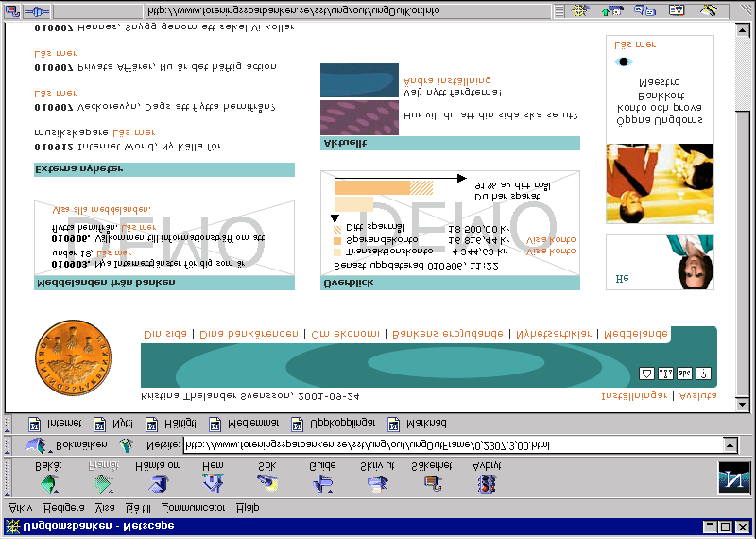Select the Din sida navigation link
Image resolution: width=756 pixels, height=539 pixels.
(164, 334)
